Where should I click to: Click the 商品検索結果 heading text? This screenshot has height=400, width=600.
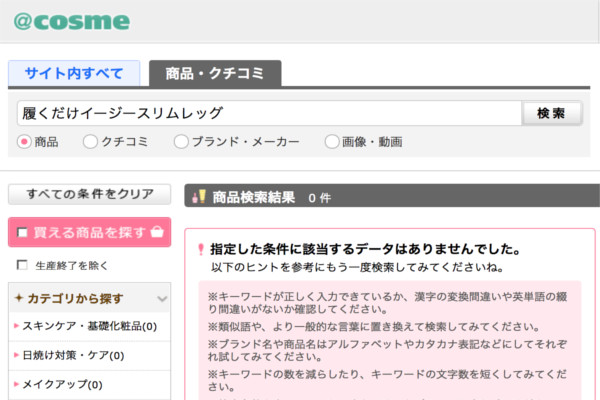pos(254,198)
